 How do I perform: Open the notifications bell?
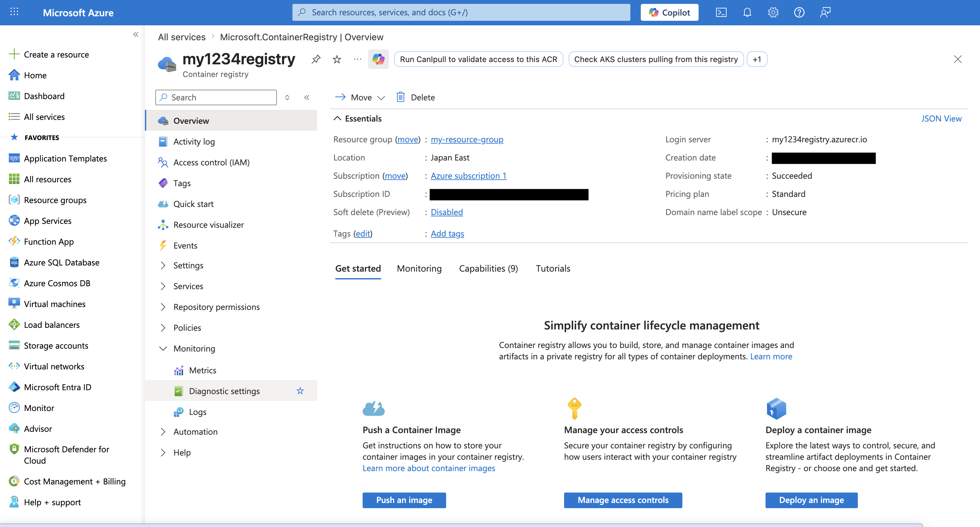click(x=747, y=13)
